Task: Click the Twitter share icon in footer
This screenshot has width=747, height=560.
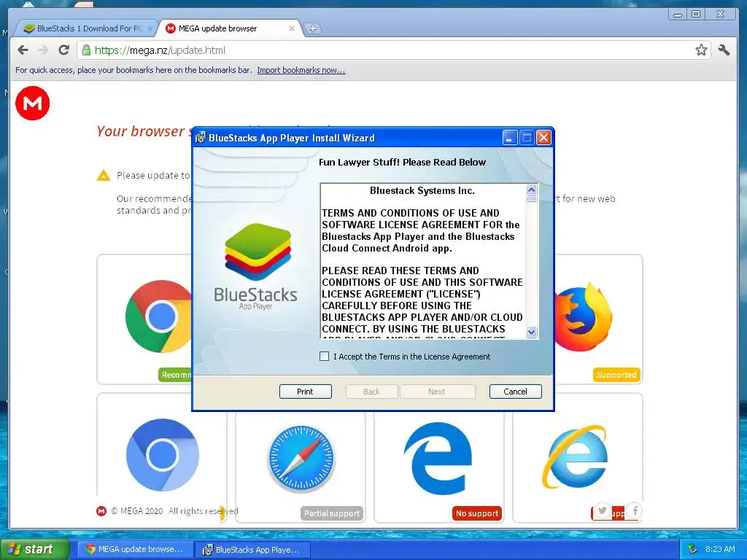Action: [602, 510]
